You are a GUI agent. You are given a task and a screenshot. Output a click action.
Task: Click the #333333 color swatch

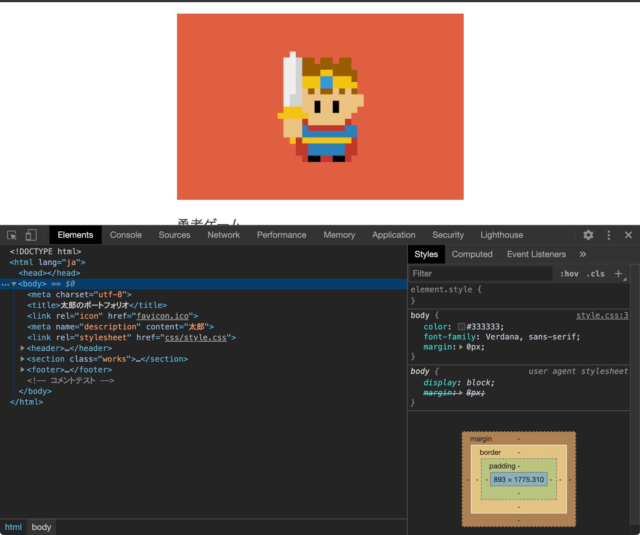coord(461,326)
